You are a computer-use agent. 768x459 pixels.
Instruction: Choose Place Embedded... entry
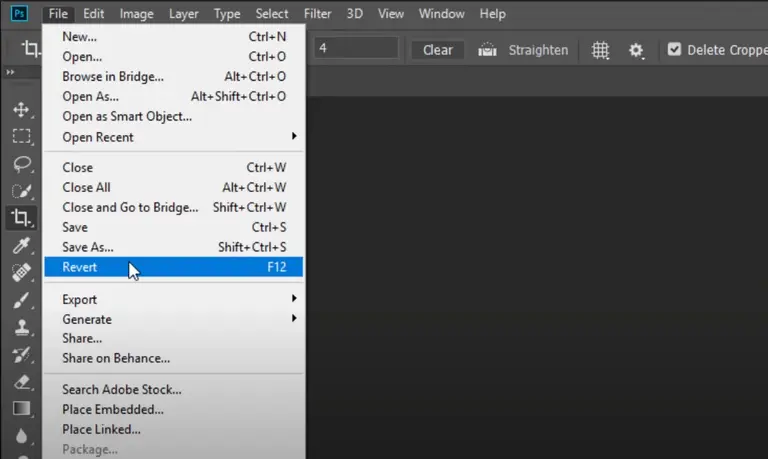pyautogui.click(x=173, y=410)
